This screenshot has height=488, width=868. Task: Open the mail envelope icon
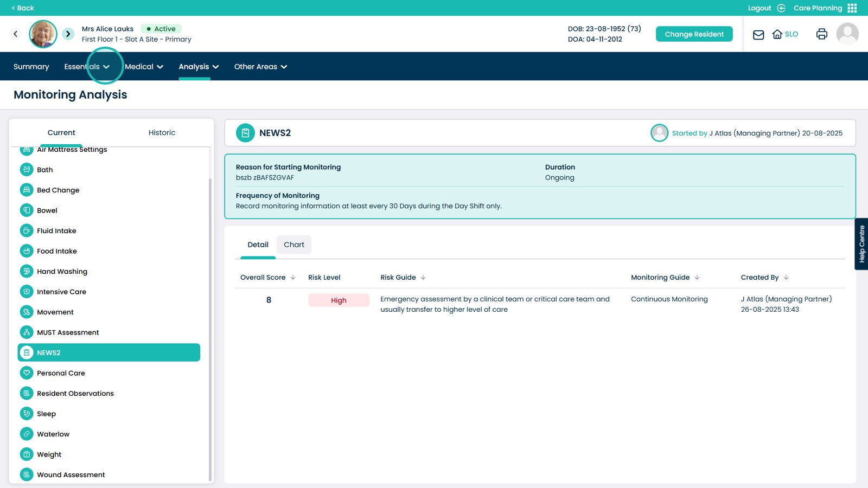(x=758, y=35)
